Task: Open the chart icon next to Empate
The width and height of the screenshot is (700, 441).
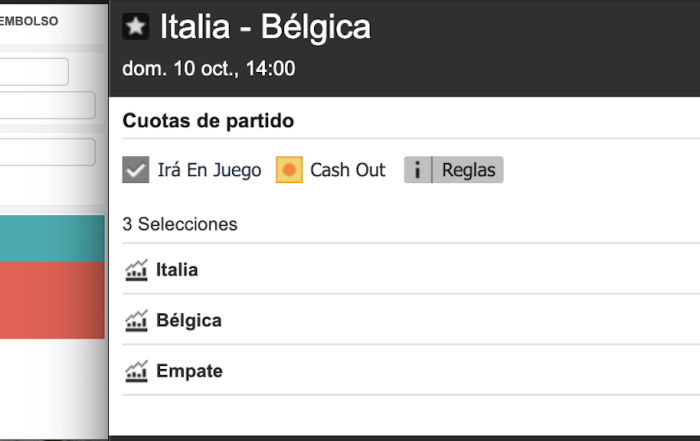Action: (x=136, y=371)
